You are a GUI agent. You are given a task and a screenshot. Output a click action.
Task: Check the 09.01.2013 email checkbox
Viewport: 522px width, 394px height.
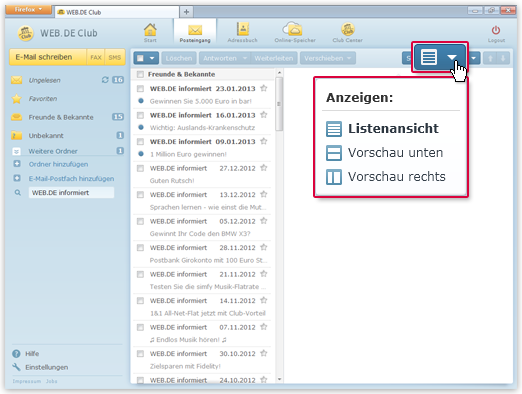pyautogui.click(x=140, y=142)
